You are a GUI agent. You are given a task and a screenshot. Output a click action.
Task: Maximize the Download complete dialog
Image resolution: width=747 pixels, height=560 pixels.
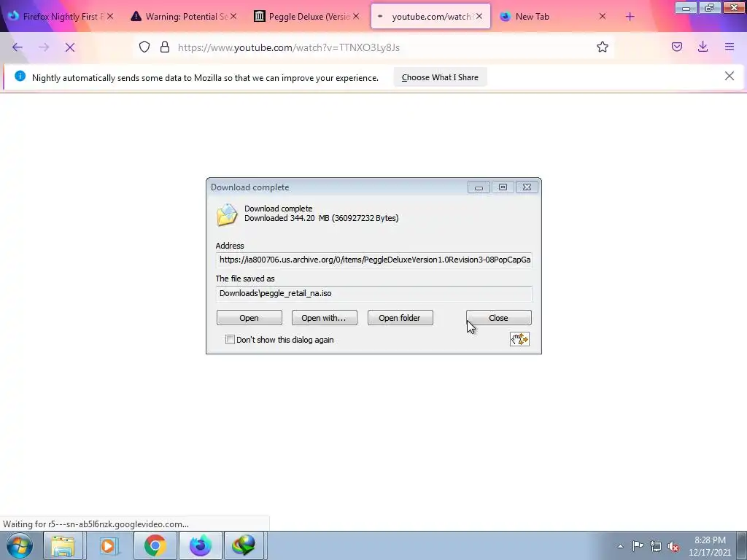pos(503,187)
